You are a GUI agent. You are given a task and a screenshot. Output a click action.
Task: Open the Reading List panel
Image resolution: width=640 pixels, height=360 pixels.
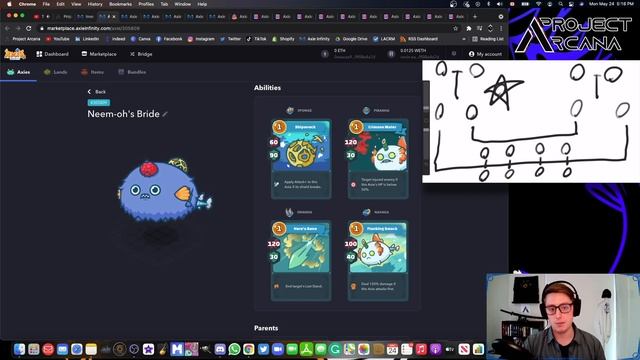pyautogui.click(x=489, y=39)
